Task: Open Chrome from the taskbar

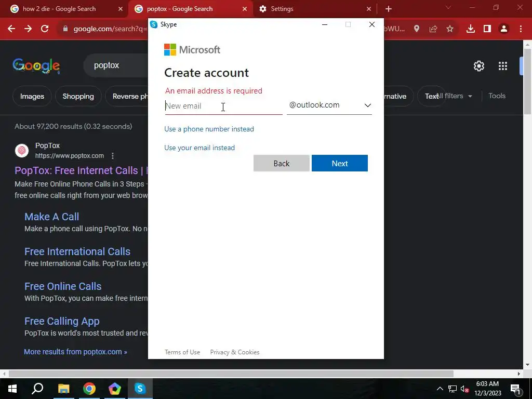Action: (89, 389)
